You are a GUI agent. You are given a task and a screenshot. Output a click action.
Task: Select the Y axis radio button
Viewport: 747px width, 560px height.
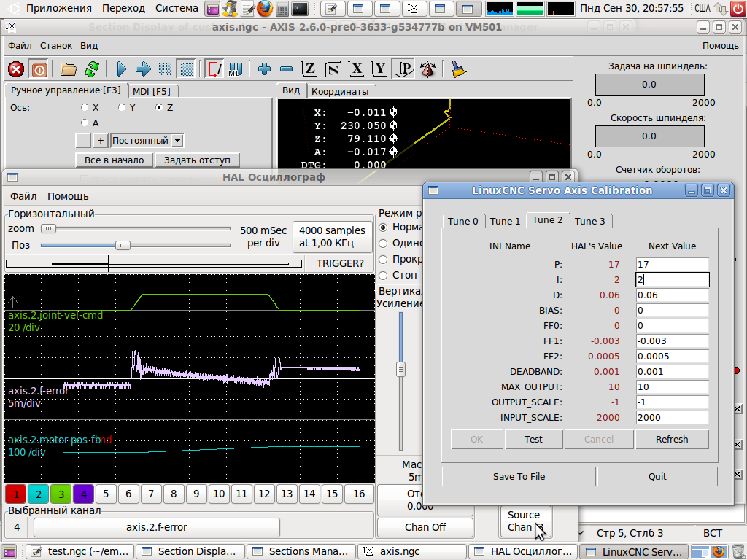coord(122,108)
